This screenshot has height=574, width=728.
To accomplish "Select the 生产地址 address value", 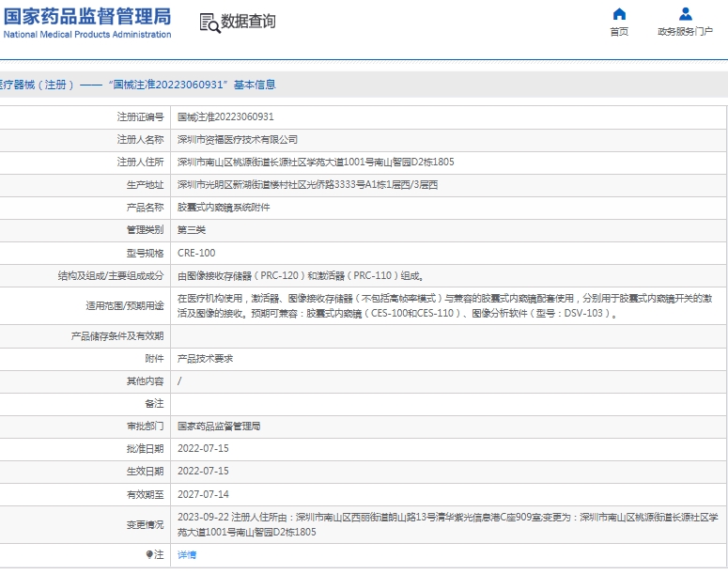I will pos(307,185).
